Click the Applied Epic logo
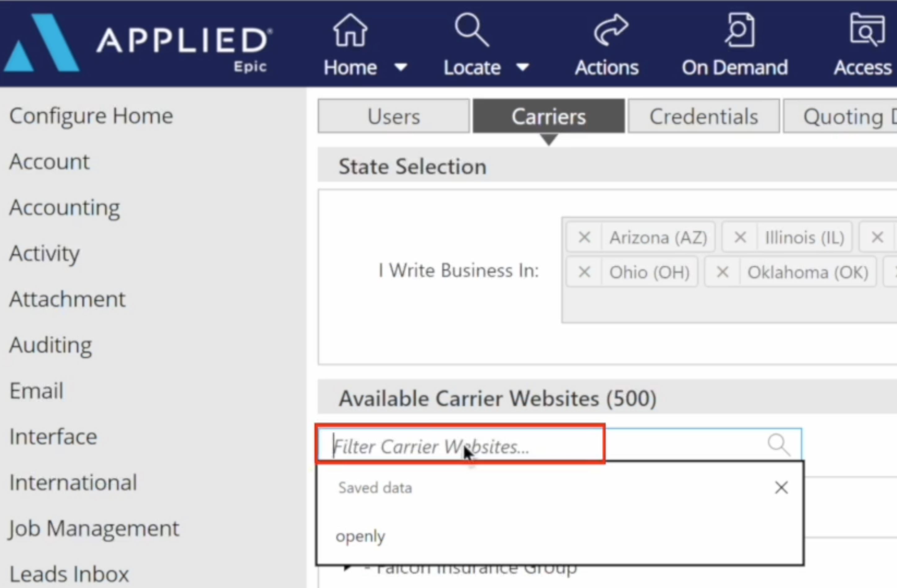 click(x=136, y=43)
